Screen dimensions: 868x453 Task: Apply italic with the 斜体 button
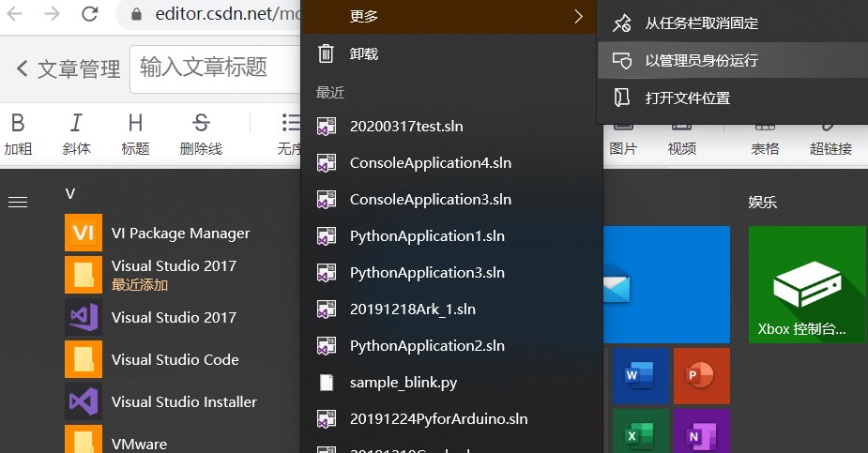tap(76, 134)
